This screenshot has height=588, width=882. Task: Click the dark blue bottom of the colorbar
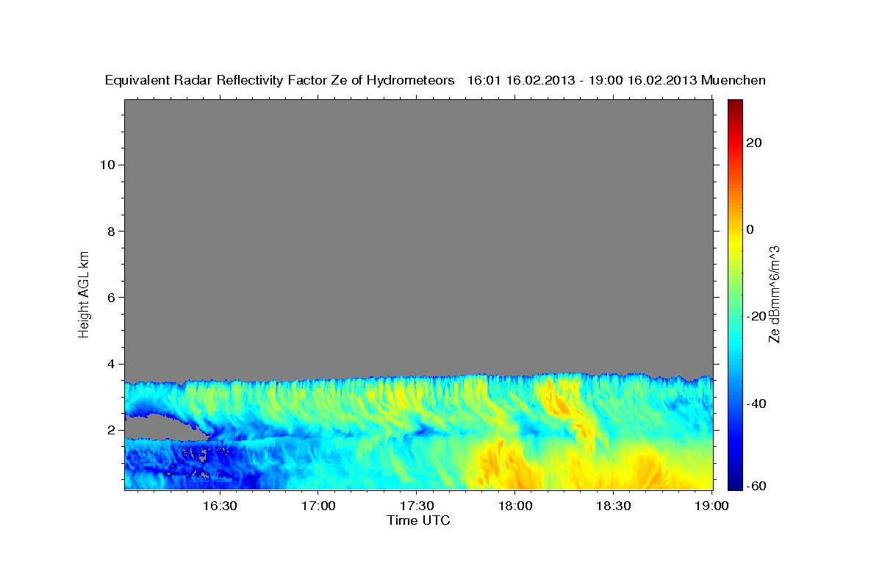(734, 483)
